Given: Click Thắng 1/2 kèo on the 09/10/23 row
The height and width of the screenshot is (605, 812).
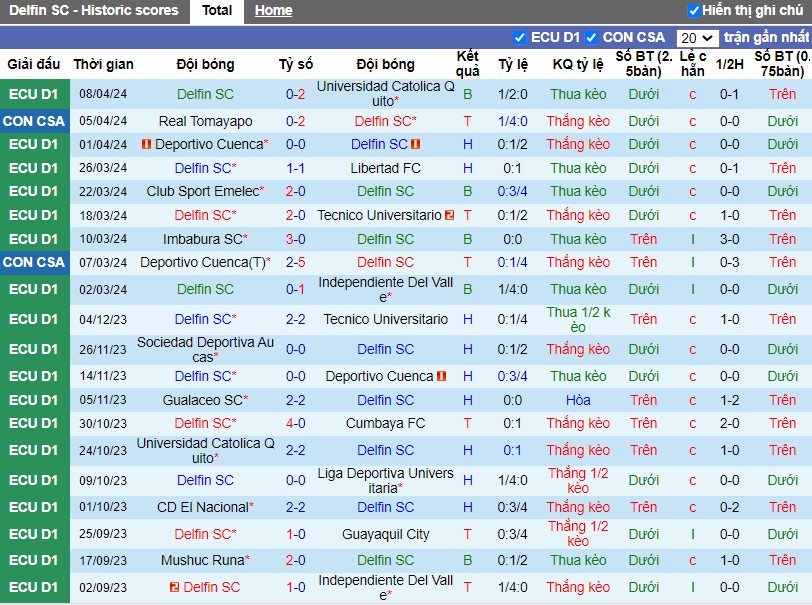Looking at the screenshot, I should pyautogui.click(x=578, y=481).
